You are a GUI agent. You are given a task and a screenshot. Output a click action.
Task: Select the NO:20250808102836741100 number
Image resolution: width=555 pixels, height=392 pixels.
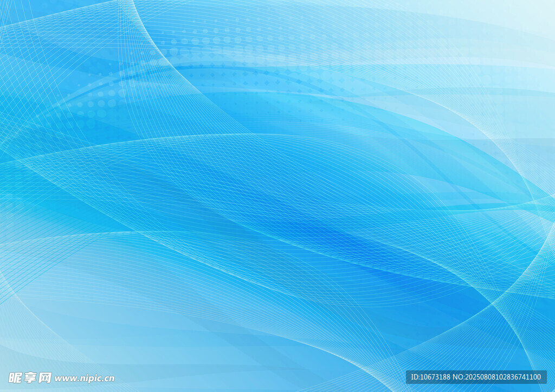pos(498,377)
